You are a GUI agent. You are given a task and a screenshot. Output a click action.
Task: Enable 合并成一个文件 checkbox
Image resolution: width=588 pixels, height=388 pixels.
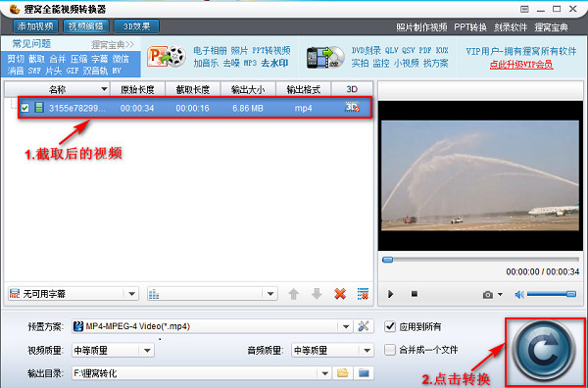390,350
